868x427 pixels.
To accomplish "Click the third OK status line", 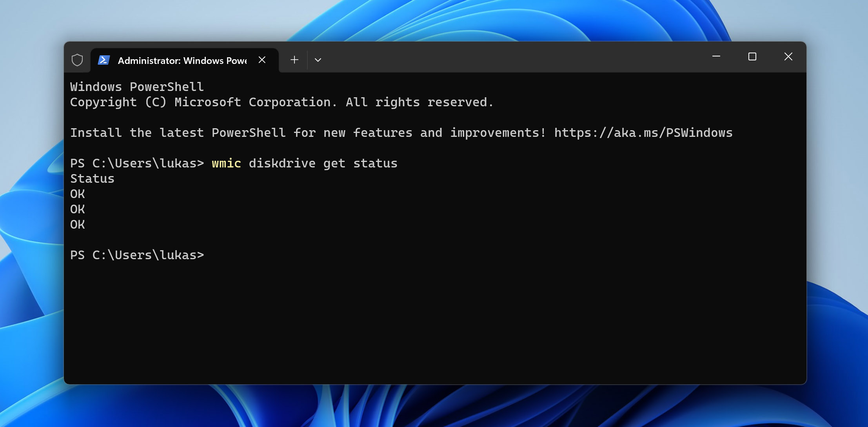I will click(x=77, y=225).
